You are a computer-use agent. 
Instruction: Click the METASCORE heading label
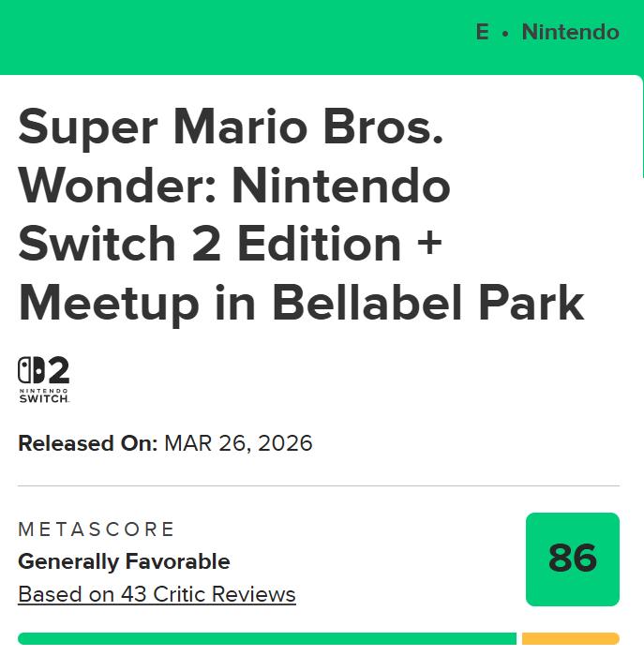click(97, 529)
